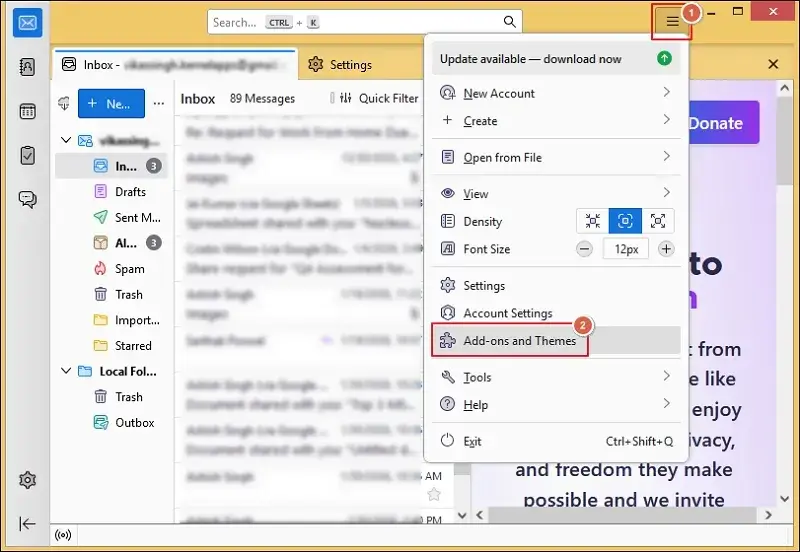This screenshot has width=800, height=552.
Task: Open the Tasks icon in left sidebar
Action: [28, 155]
